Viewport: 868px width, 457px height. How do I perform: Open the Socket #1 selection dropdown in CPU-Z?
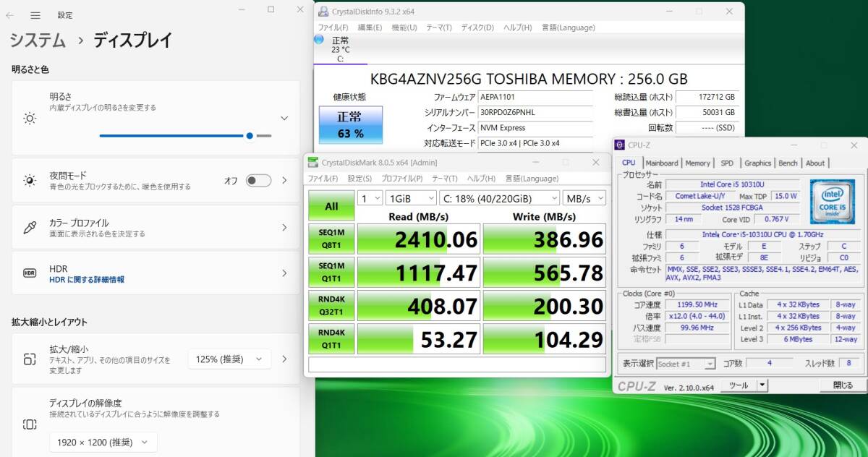coord(686,363)
